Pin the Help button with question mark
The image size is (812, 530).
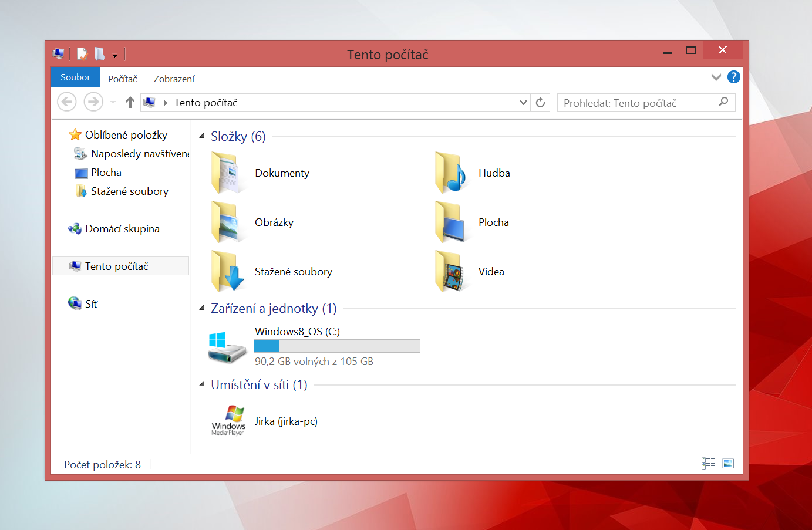(733, 77)
